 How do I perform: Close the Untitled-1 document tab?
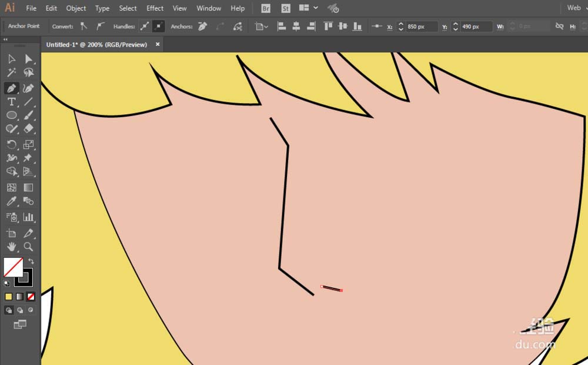click(158, 44)
